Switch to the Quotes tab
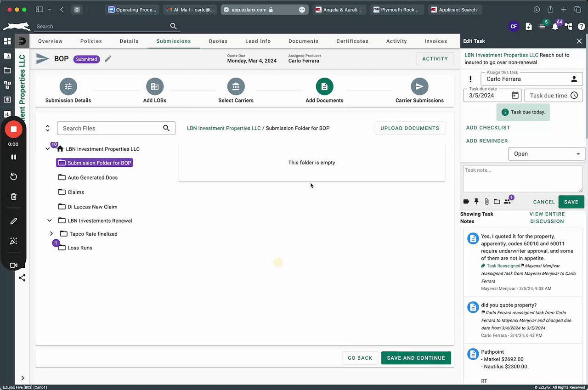 pyautogui.click(x=218, y=41)
